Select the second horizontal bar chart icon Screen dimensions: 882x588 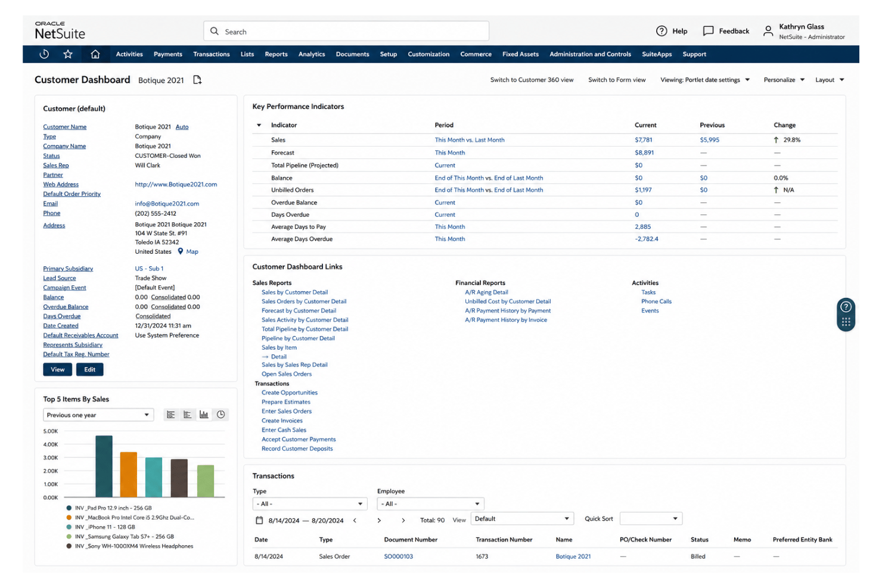tap(188, 415)
